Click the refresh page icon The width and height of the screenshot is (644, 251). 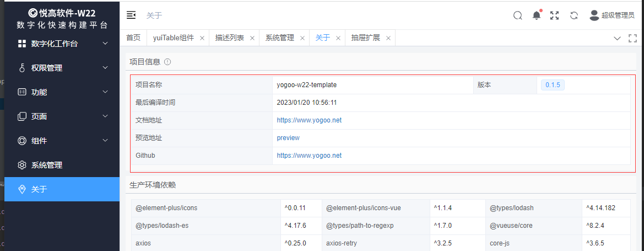pos(573,15)
